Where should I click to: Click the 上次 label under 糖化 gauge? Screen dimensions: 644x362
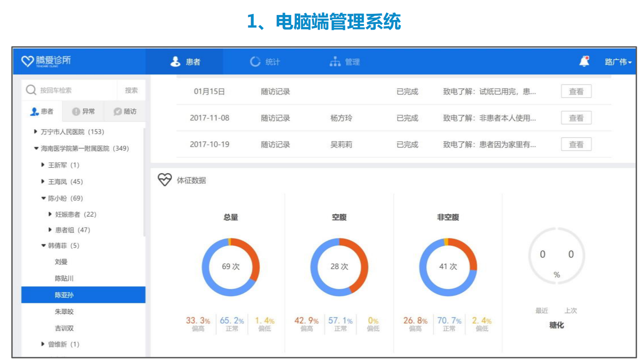click(571, 310)
